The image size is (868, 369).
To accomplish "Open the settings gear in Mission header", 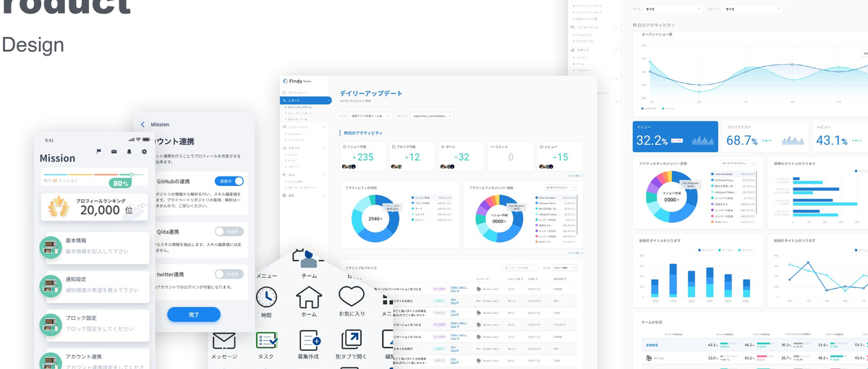I will click(144, 151).
